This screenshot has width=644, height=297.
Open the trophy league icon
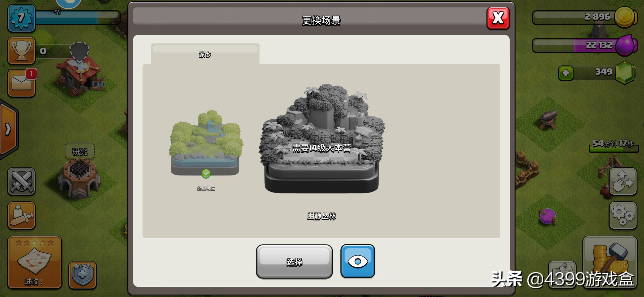tap(21, 51)
